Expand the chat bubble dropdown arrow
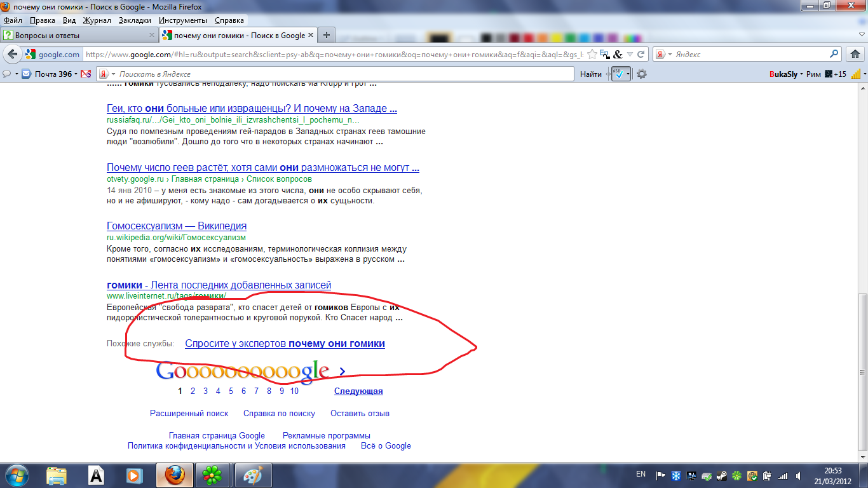 pyautogui.click(x=16, y=74)
